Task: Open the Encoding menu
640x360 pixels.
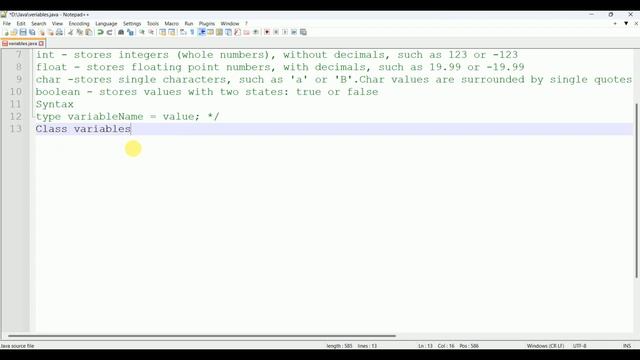Action: [79, 24]
